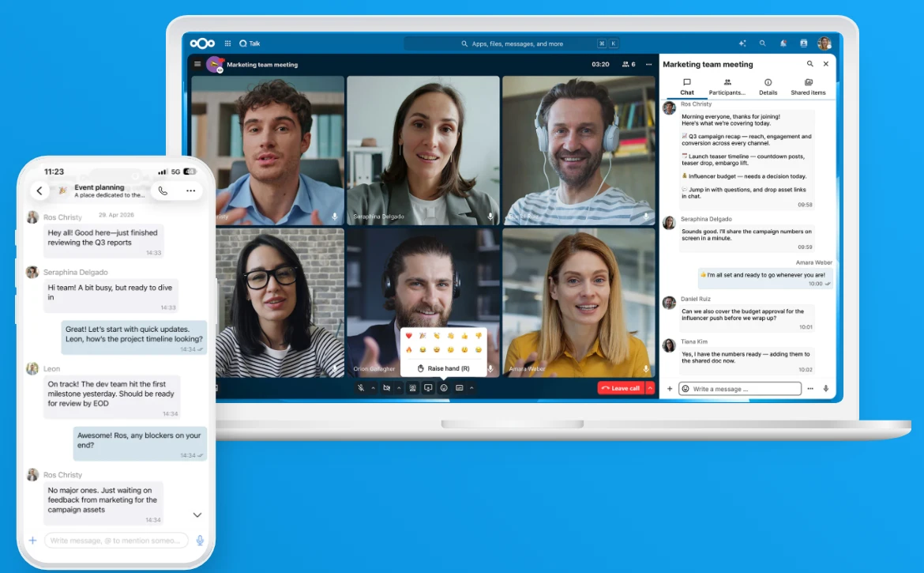Open the AI assistant sparkle icon

coord(742,43)
